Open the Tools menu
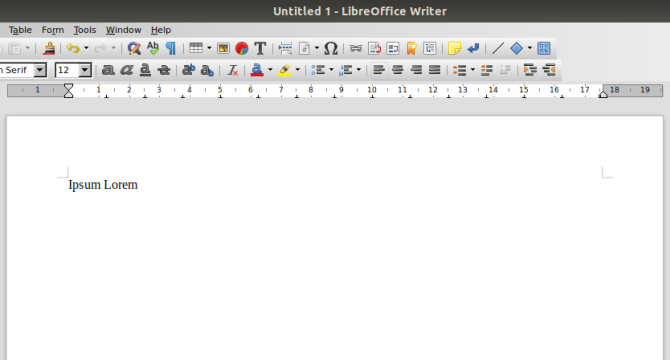 coord(85,30)
